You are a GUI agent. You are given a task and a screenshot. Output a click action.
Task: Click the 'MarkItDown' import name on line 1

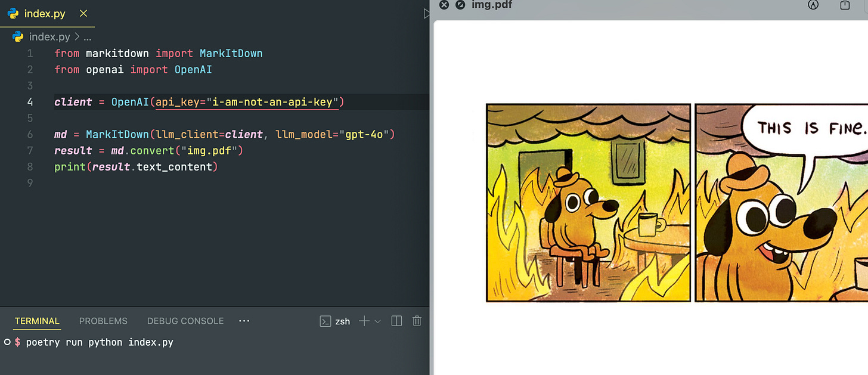point(231,54)
